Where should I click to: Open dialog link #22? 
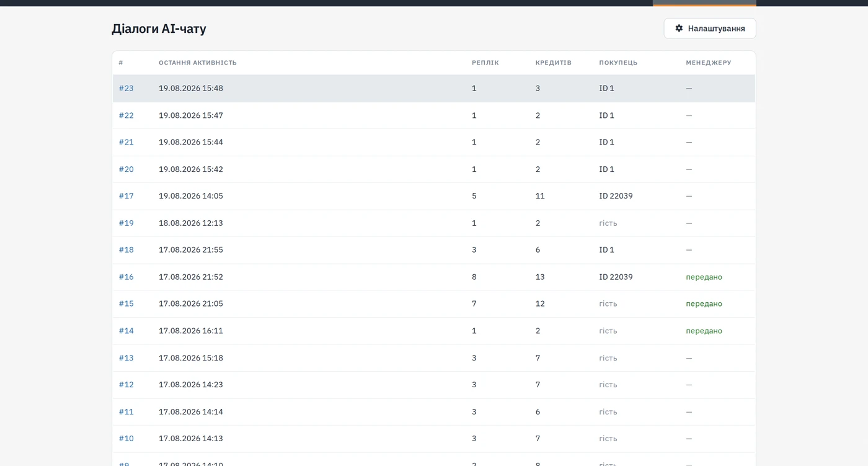pyautogui.click(x=126, y=115)
